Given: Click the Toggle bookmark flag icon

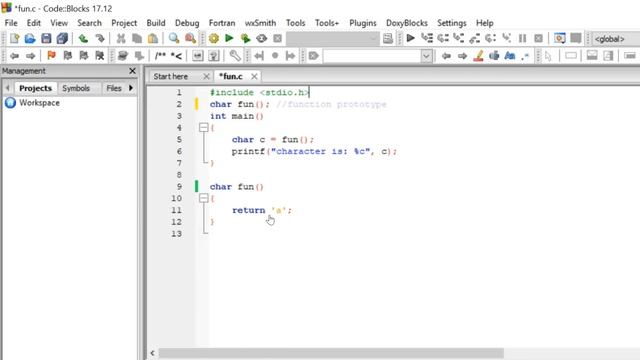Looking at the screenshot, I should pyautogui.click(x=51, y=56).
